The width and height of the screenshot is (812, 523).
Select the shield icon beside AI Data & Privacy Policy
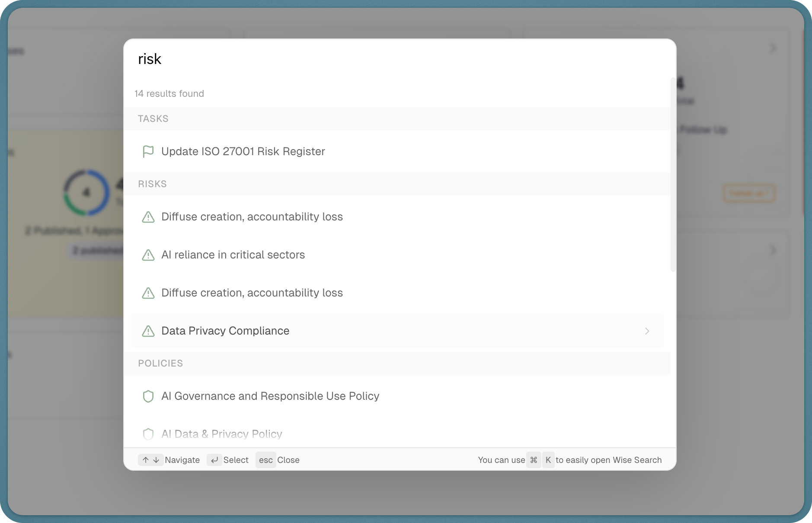coord(148,434)
